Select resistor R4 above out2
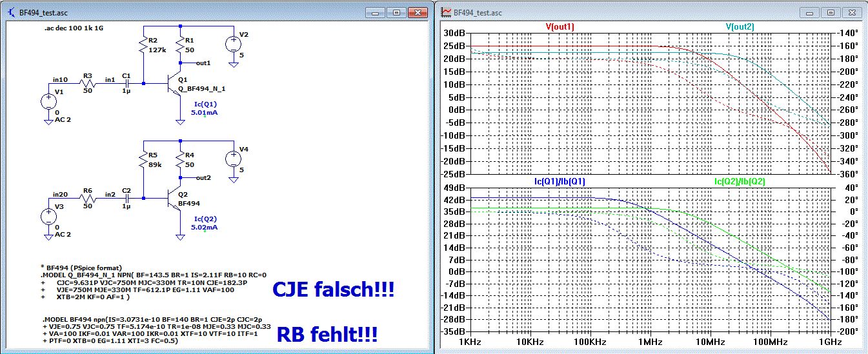The height and width of the screenshot is (354, 868). (179, 159)
